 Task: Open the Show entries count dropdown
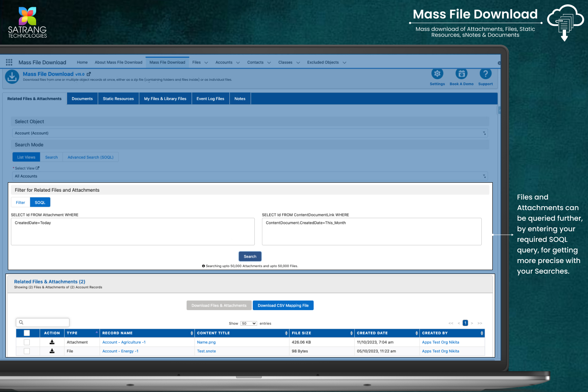[249, 323]
